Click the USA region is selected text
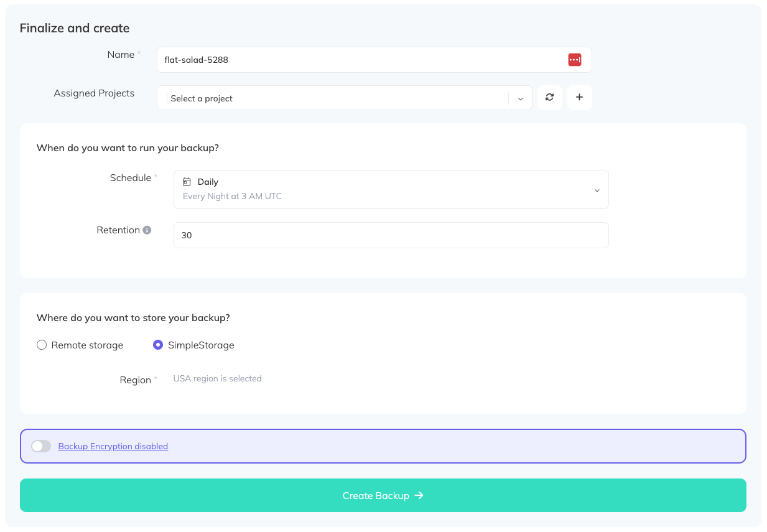Image resolution: width=767 pixels, height=532 pixels. point(217,378)
